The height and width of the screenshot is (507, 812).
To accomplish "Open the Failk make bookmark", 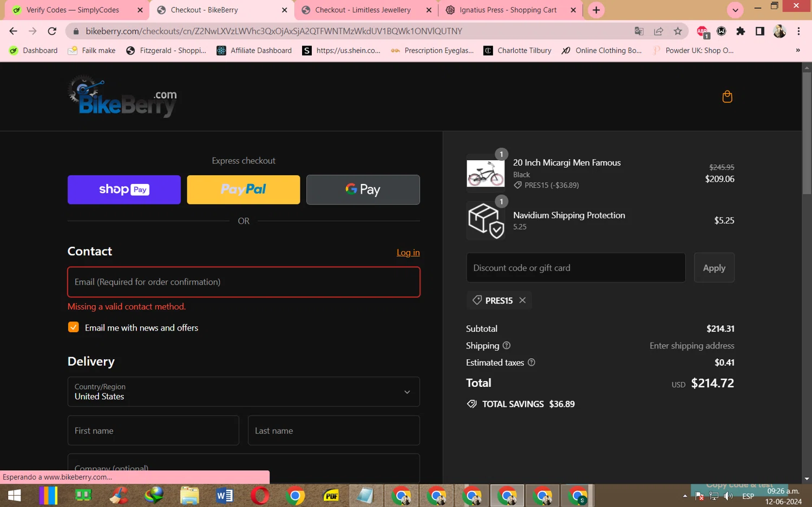I will click(91, 50).
